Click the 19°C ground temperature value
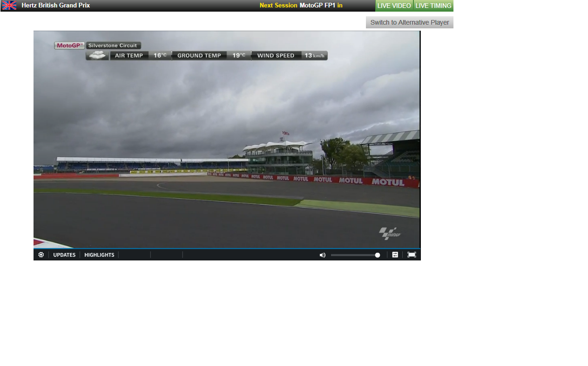Image resolution: width=588 pixels, height=366 pixels. point(239,55)
